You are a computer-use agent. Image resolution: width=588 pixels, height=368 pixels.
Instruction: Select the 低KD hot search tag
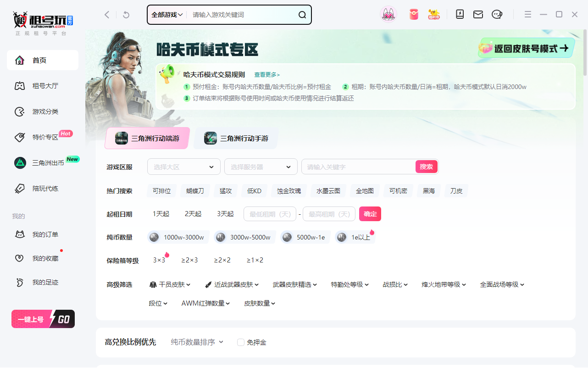click(x=254, y=191)
